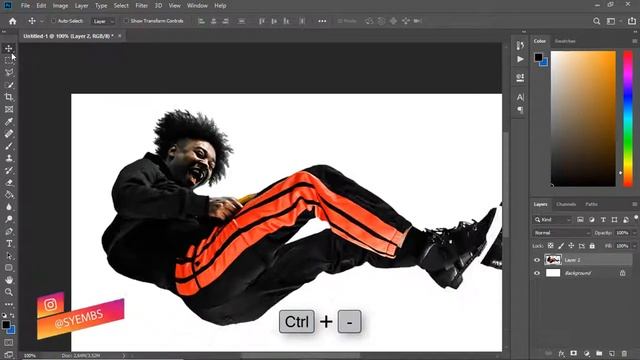The width and height of the screenshot is (640, 360).
Task: Click the Home icon in options bar
Action: pyautogui.click(x=13, y=21)
